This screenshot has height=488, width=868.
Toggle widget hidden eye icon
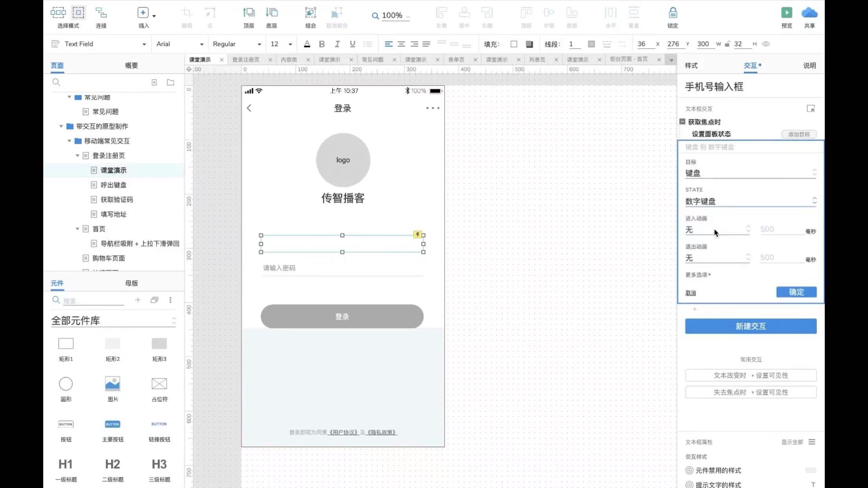766,44
